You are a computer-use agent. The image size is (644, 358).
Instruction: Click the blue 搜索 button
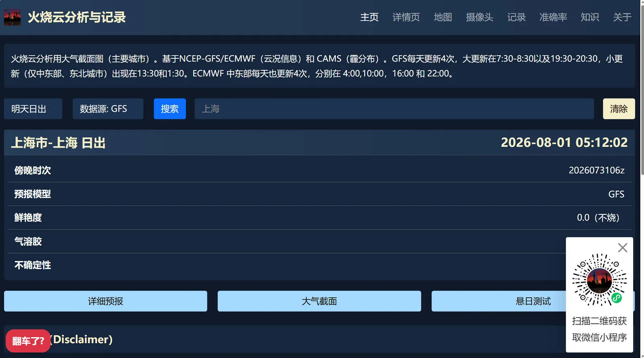170,109
